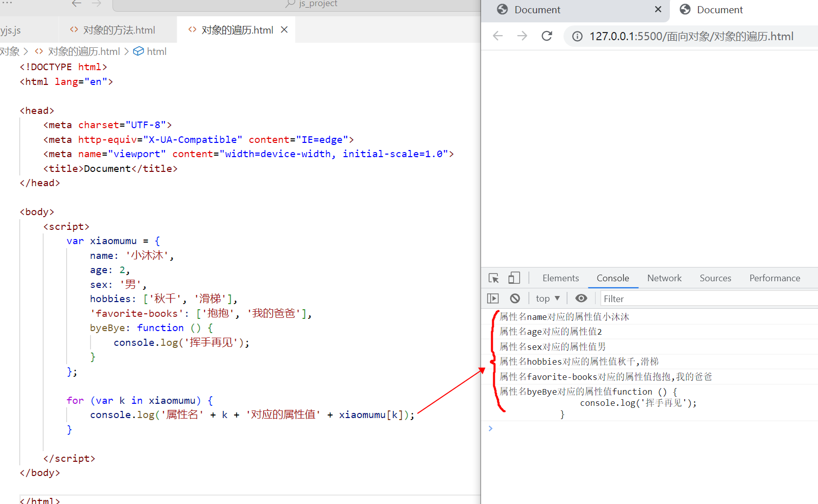The height and width of the screenshot is (504, 818).
Task: Show the console sidebar
Action: pos(493,299)
